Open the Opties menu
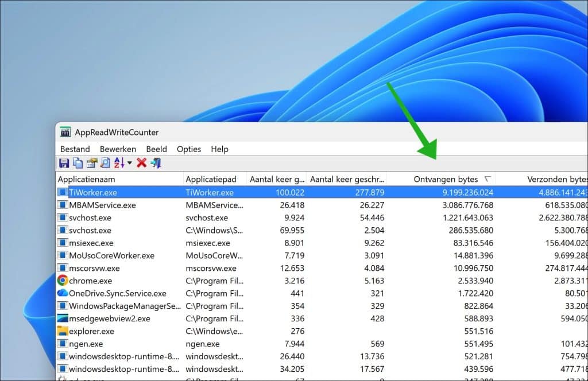 (x=188, y=149)
